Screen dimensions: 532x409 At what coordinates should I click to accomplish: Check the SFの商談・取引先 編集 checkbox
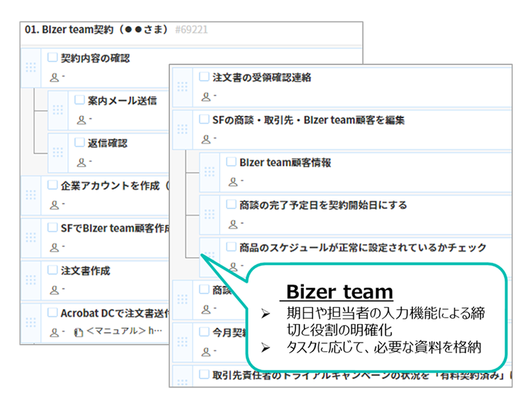(x=204, y=119)
